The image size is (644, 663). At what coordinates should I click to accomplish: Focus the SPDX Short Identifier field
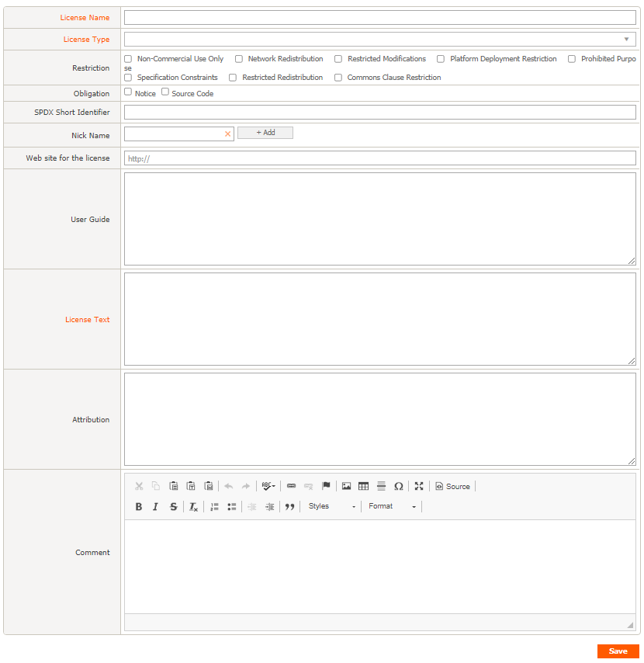[380, 112]
